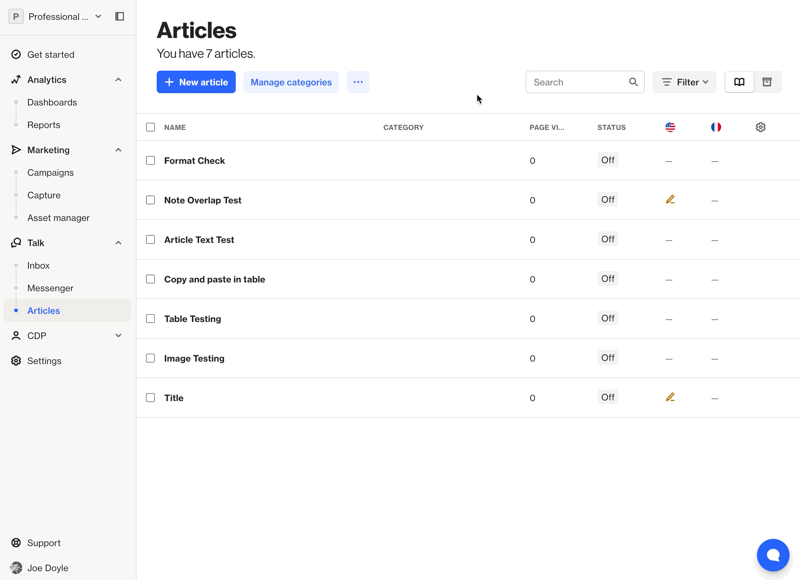Click the table column settings gear icon
Viewport: 800px width, 580px height.
(x=760, y=127)
